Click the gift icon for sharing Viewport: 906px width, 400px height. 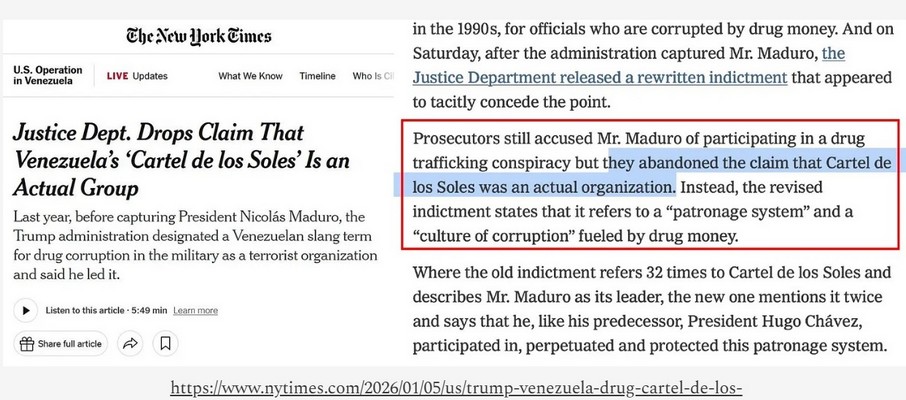(x=26, y=344)
